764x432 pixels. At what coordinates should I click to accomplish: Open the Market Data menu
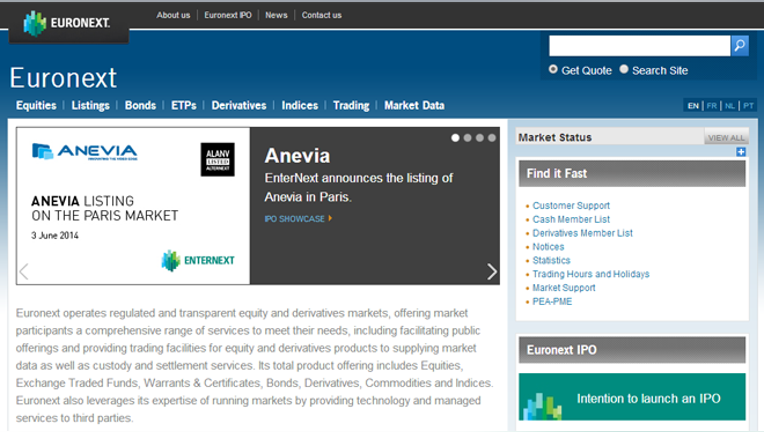414,105
